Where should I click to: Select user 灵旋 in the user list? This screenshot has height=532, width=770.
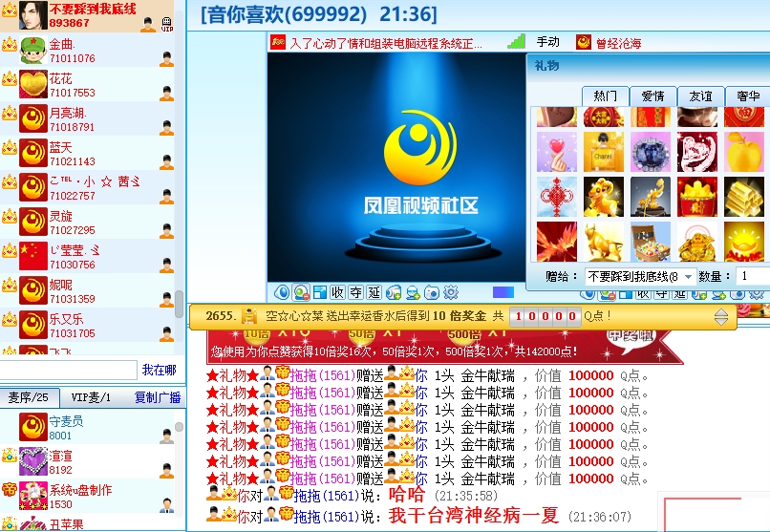coord(87,222)
